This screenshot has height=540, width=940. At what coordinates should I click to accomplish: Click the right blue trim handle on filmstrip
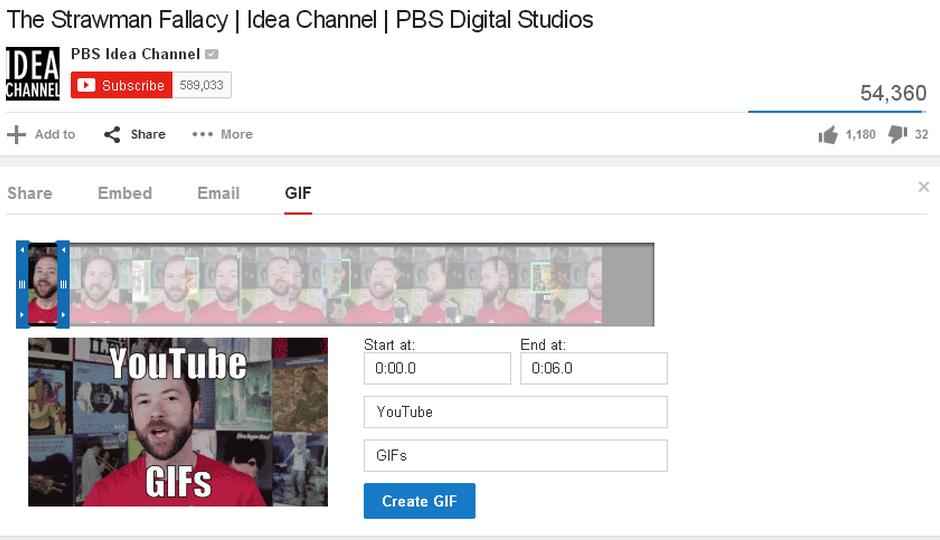(x=63, y=284)
